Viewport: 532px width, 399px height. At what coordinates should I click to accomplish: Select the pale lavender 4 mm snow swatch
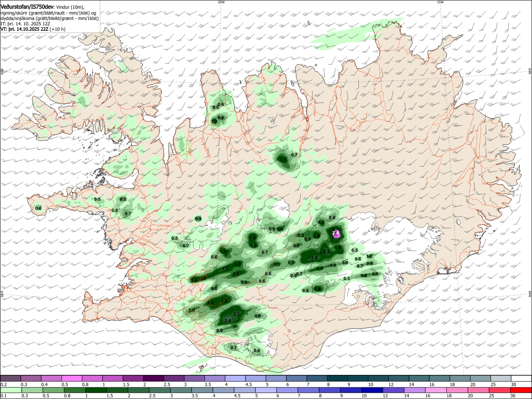(x=234, y=379)
